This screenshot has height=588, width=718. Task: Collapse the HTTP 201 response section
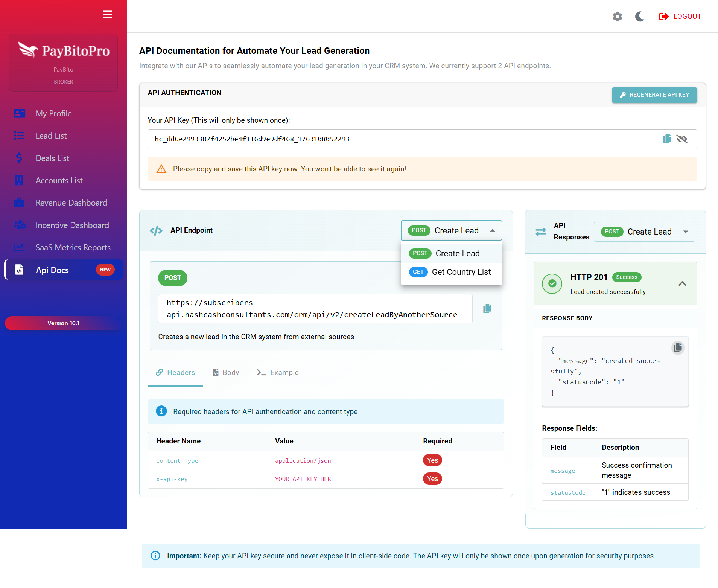(x=682, y=284)
